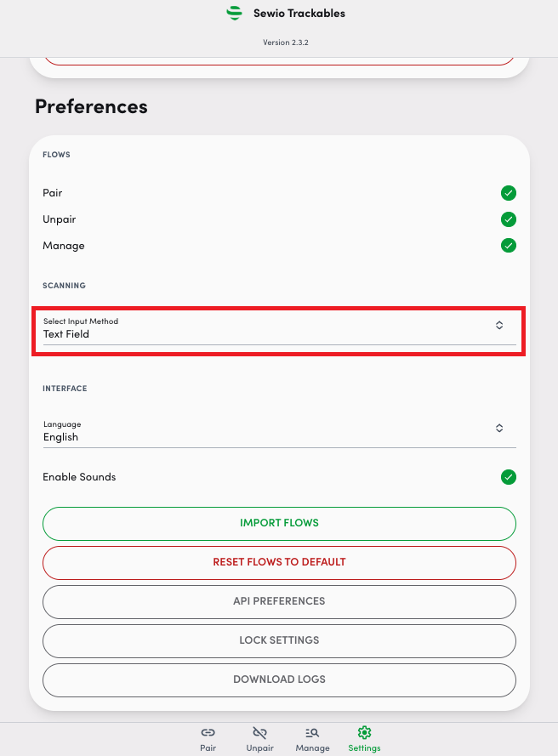This screenshot has width=558, height=756.
Task: Click the Download Logs button
Action: coord(279,679)
